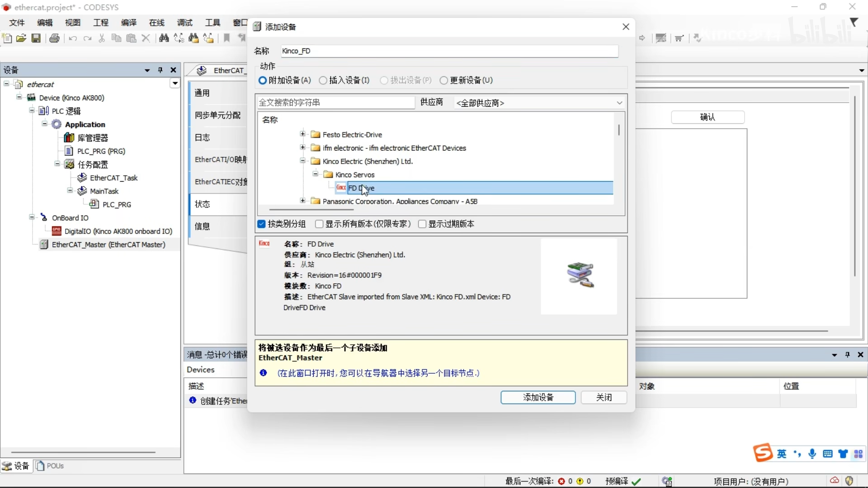Image resolution: width=868 pixels, height=488 pixels.
Task: Click the Paste clipboard icon
Action: (131, 38)
